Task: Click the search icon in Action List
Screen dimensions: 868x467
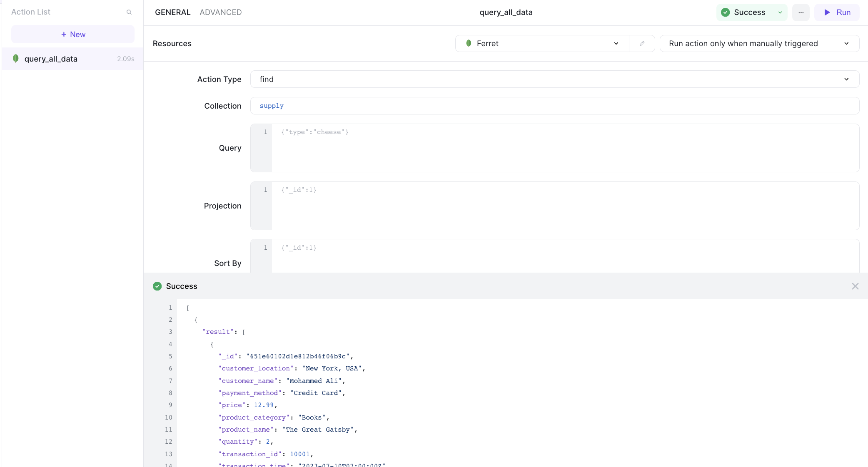Action: click(129, 12)
